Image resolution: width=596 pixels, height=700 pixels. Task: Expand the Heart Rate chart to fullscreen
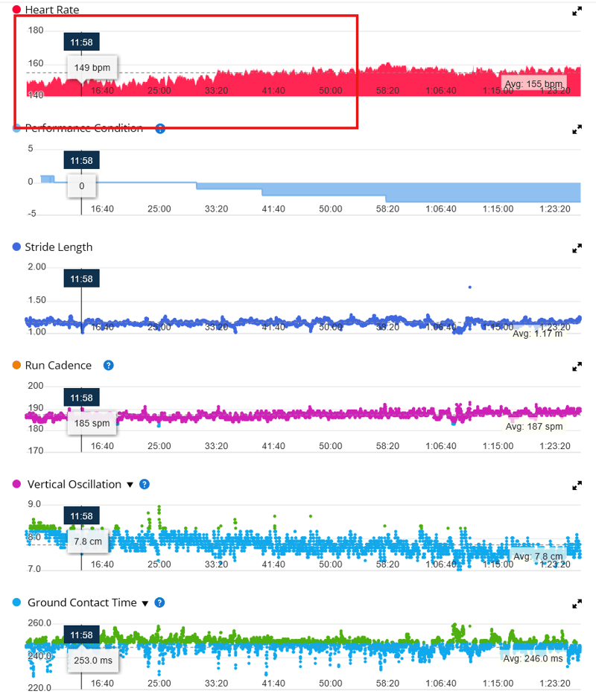(x=577, y=11)
